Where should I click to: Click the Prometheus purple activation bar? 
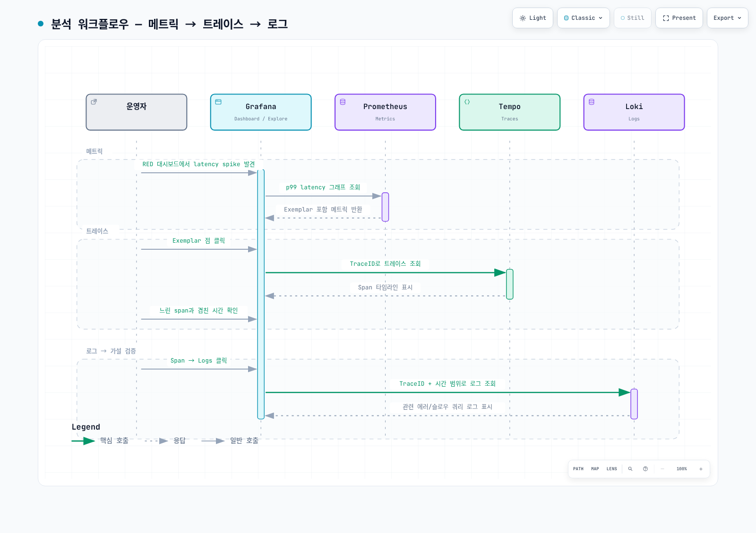pyautogui.click(x=385, y=207)
